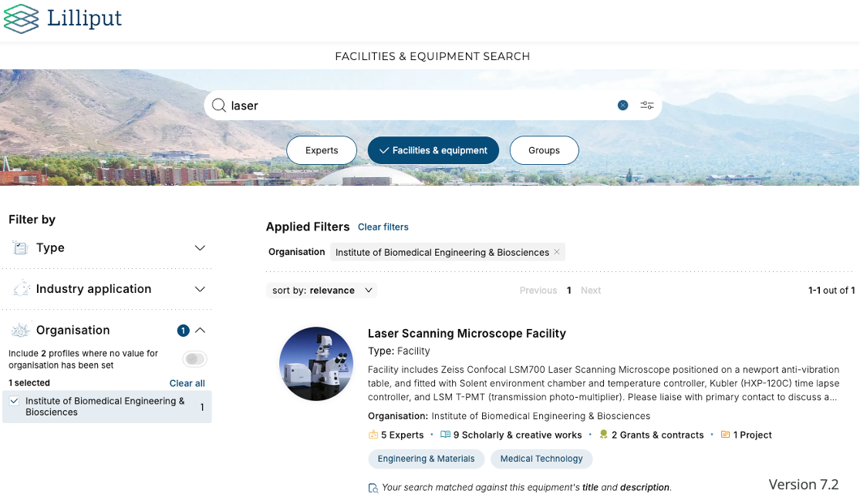The width and height of the screenshot is (860, 504).
Task: Click the microscope facility thumbnail image
Action: click(315, 364)
